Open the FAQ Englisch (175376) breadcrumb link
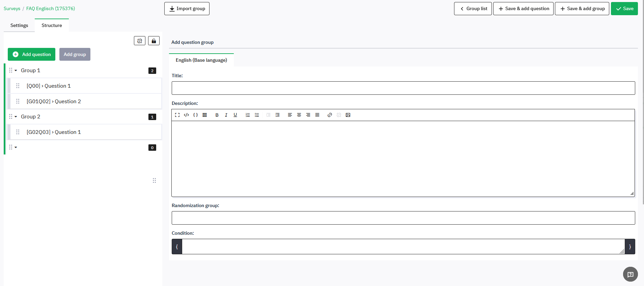The image size is (644, 286). point(51,8)
